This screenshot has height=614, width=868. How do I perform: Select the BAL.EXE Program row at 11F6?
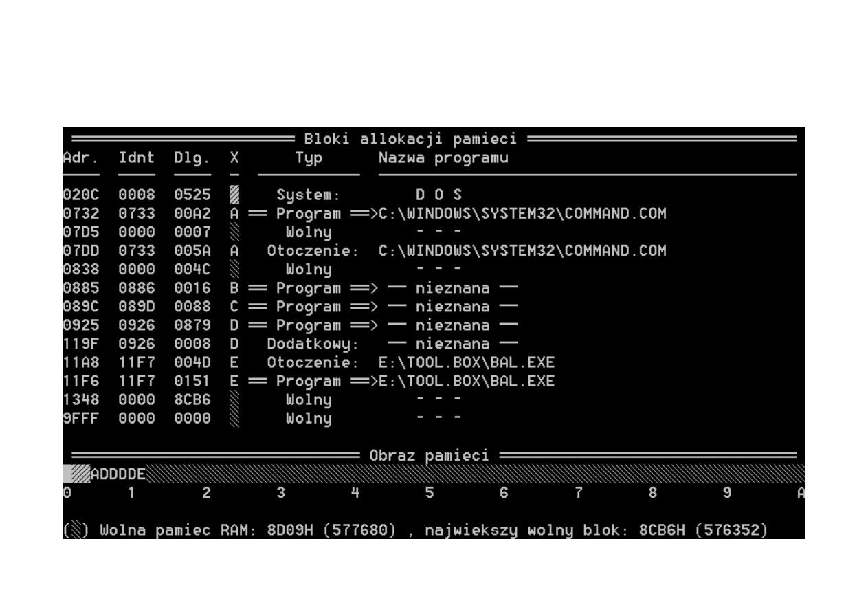click(364, 381)
